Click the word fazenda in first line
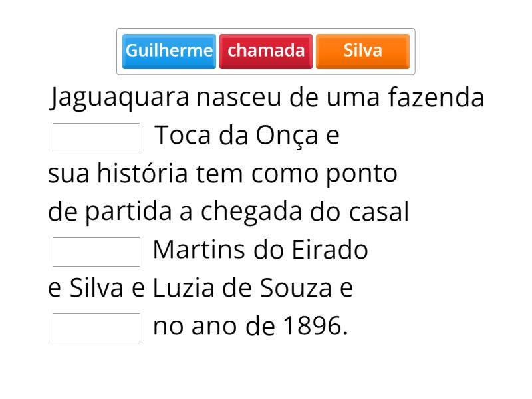 [436, 98]
